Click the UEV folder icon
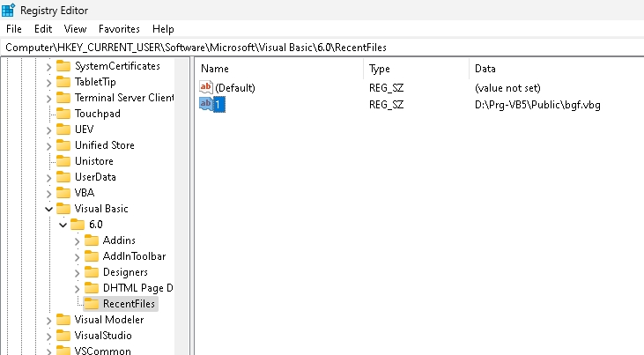 pos(63,129)
